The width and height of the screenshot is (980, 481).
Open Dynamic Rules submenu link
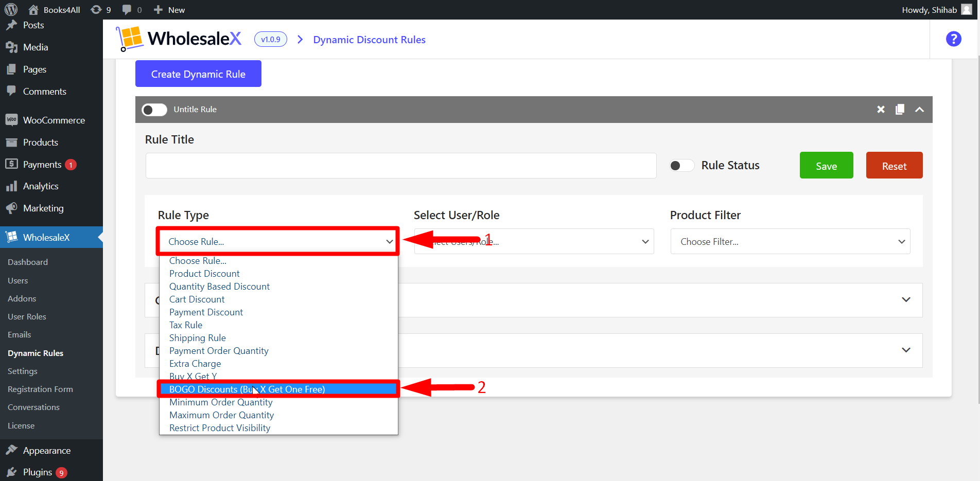click(x=36, y=353)
